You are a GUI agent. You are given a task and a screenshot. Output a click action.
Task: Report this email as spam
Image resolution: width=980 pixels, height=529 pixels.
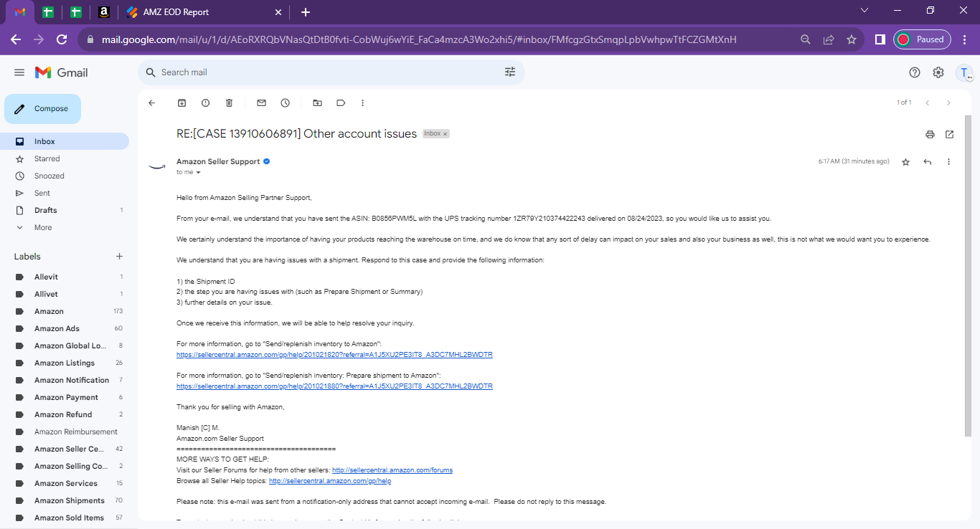tap(206, 103)
